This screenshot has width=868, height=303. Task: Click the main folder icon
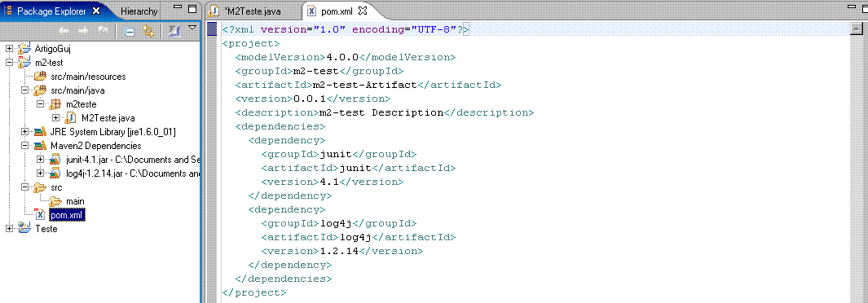coord(55,200)
